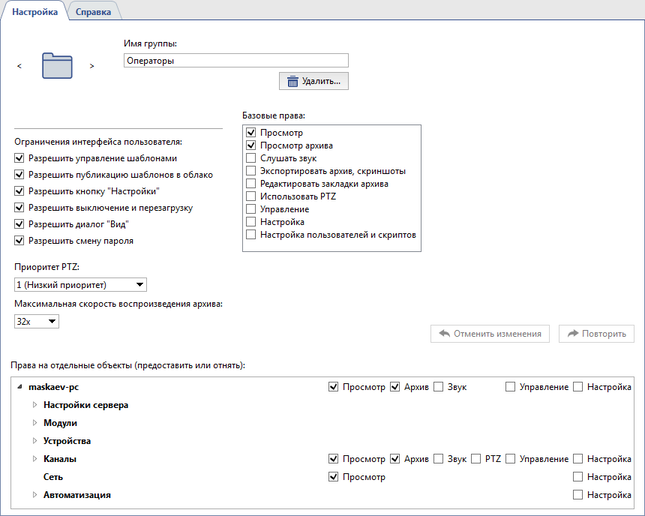Uncheck Просмотр архива base right
This screenshot has height=516, width=645.
[x=251, y=145]
